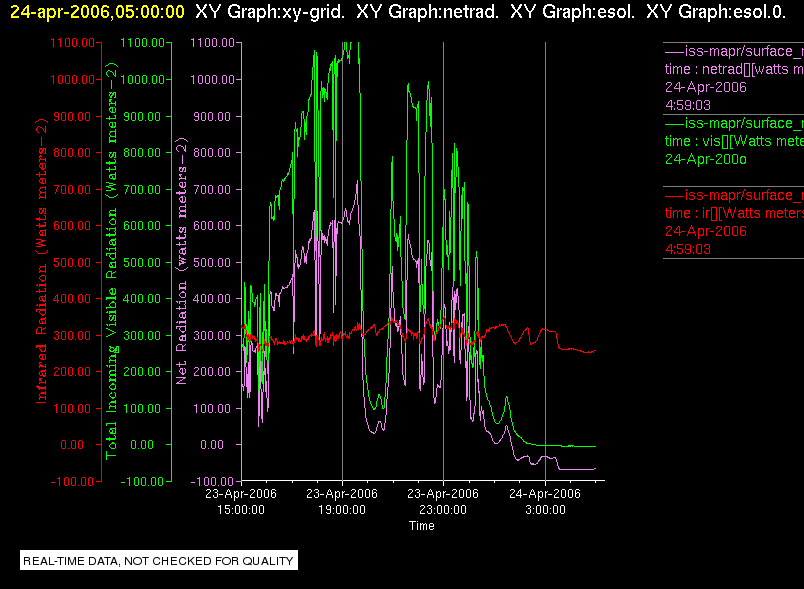Click the purple legend time 4:59:03

pos(688,105)
